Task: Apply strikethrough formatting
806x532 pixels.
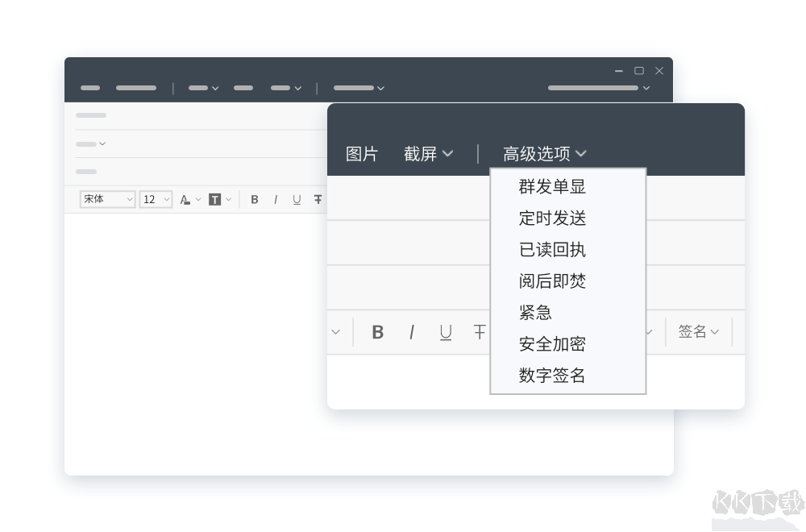Action: (x=318, y=199)
